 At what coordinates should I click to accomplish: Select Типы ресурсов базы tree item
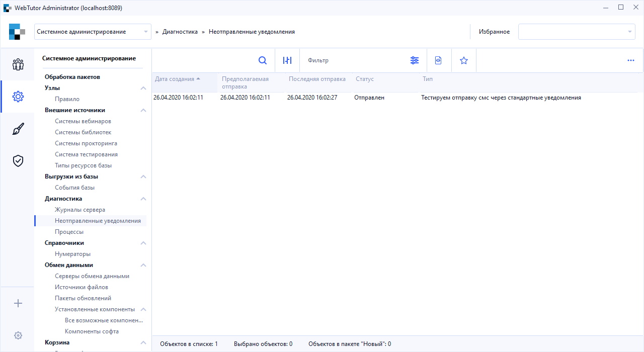[x=83, y=165]
